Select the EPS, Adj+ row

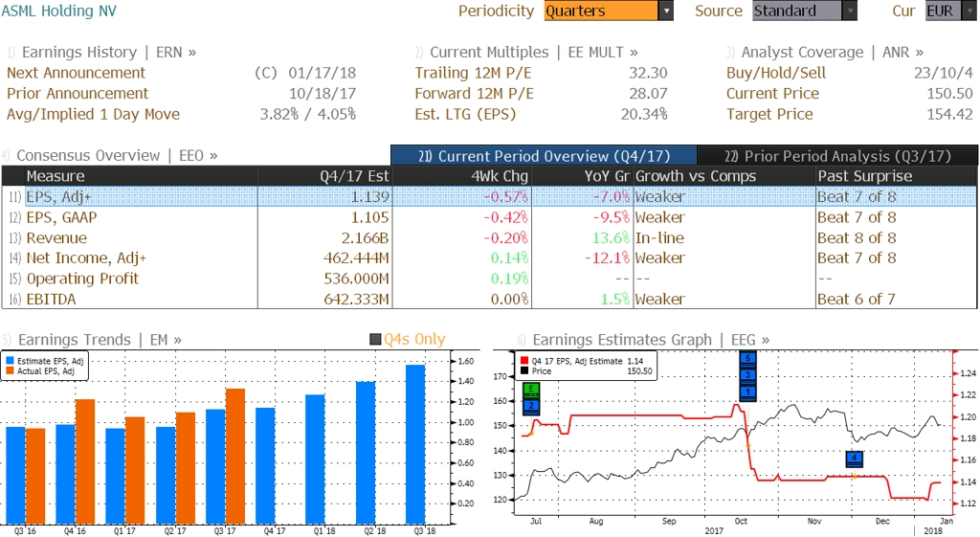(x=489, y=196)
